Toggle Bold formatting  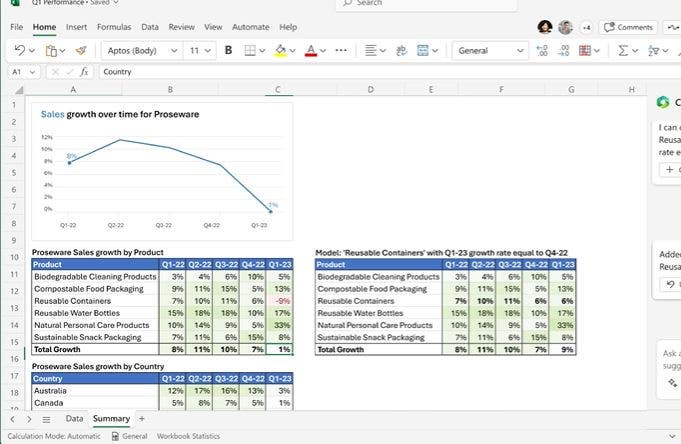[228, 50]
